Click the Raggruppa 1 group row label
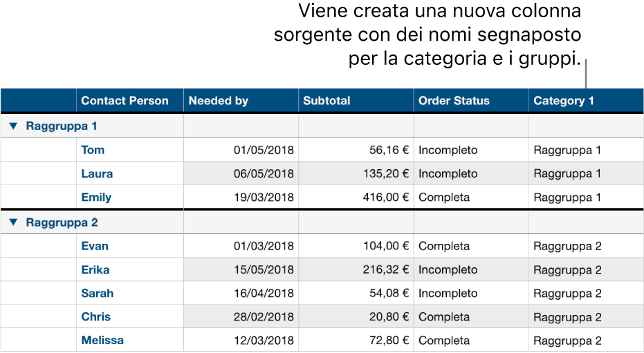The width and height of the screenshot is (644, 353). pyautogui.click(x=62, y=126)
